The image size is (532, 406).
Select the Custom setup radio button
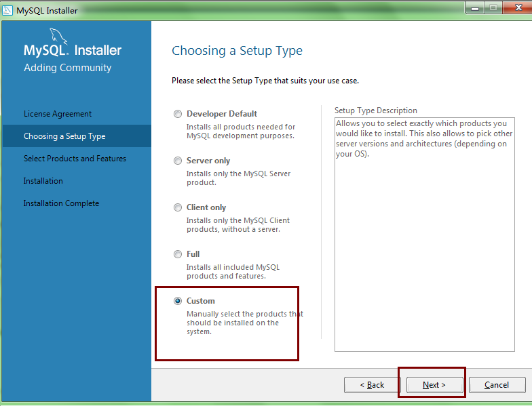(x=178, y=301)
